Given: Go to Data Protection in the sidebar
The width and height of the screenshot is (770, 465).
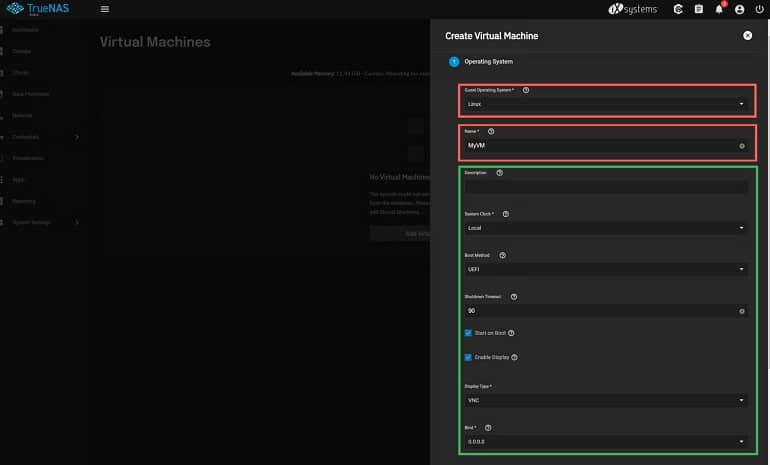Looking at the screenshot, I should [x=30, y=94].
